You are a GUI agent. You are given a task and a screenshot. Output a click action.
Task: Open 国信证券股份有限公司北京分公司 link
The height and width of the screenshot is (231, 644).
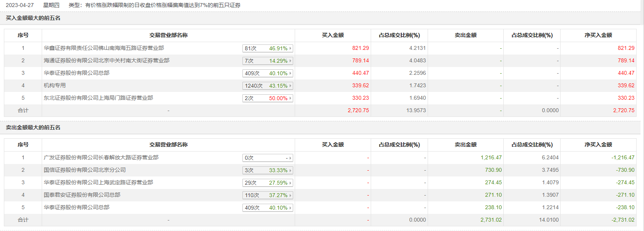(85, 170)
